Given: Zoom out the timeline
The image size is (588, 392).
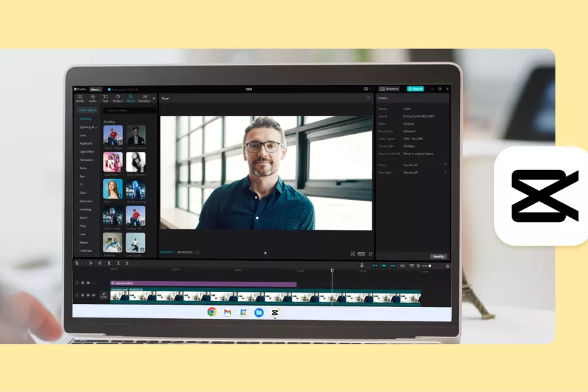Looking at the screenshot, I should 418,266.
